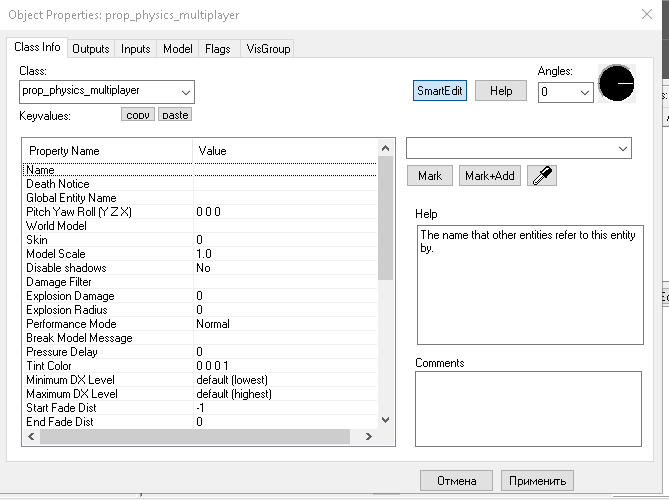669x500 pixels.
Task: Click the Value column header
Action: coord(285,151)
